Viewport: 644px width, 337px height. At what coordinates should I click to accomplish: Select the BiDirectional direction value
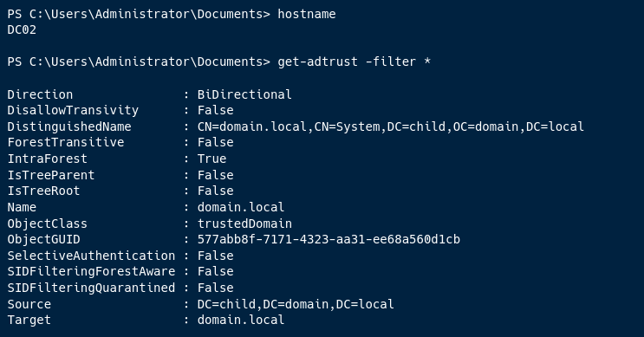pos(244,94)
